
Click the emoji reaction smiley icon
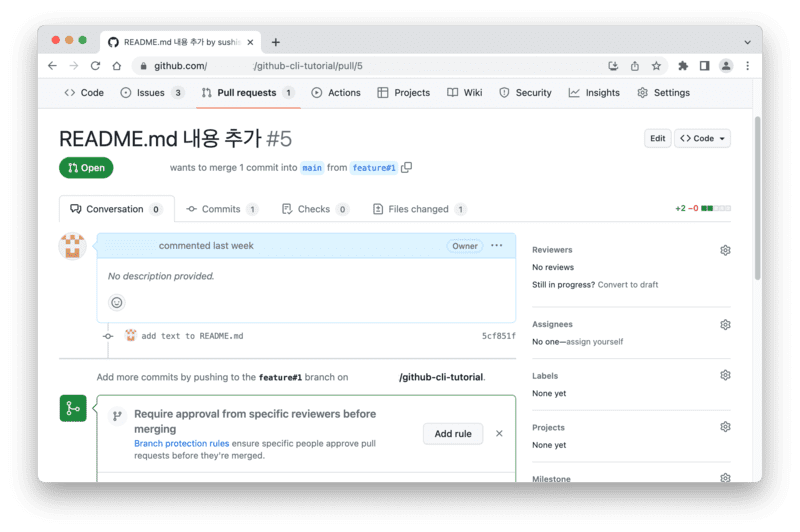tap(117, 303)
